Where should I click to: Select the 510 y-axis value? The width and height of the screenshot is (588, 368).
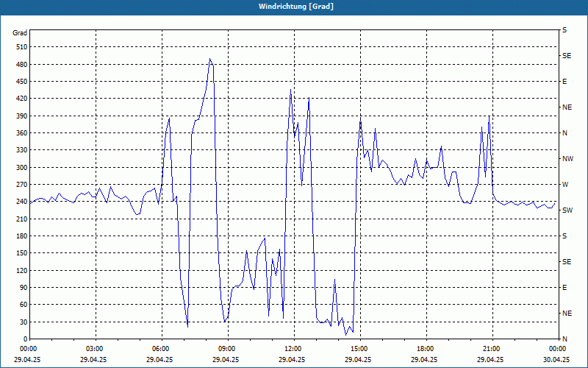point(22,47)
